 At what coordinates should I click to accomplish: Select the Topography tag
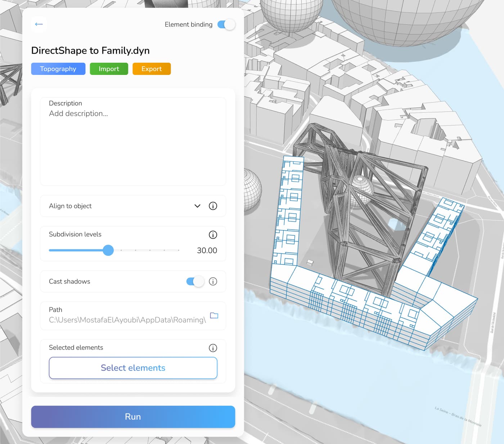(58, 69)
